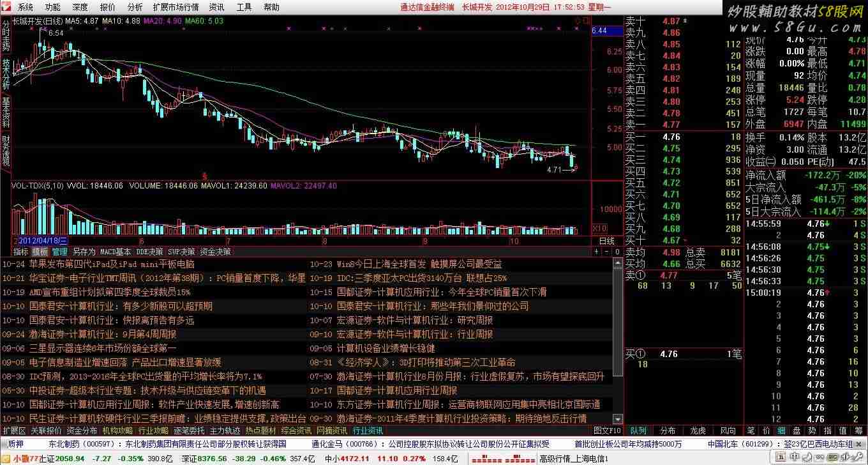Viewport: 868px width, 465px height.
Task: Click the plus zoom button under chart
Action: [x=597, y=252]
